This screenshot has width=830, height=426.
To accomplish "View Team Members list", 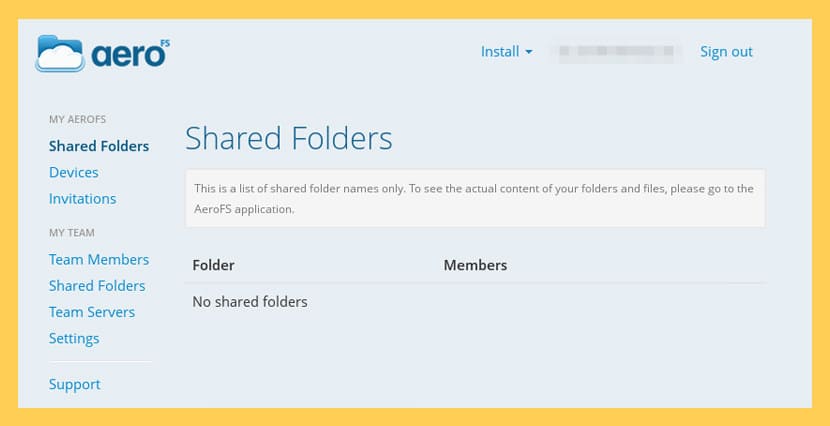I will pos(99,260).
